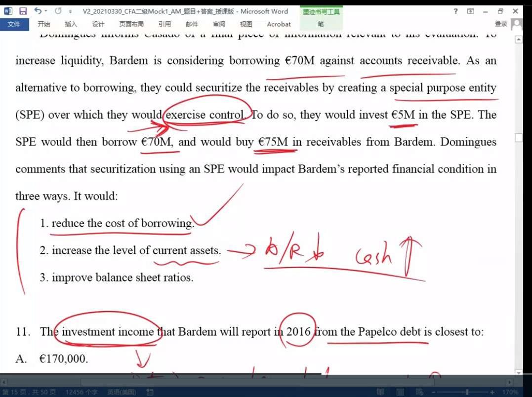Click the 170% zoom level button
The width and height of the screenshot is (532, 397).
tap(511, 392)
